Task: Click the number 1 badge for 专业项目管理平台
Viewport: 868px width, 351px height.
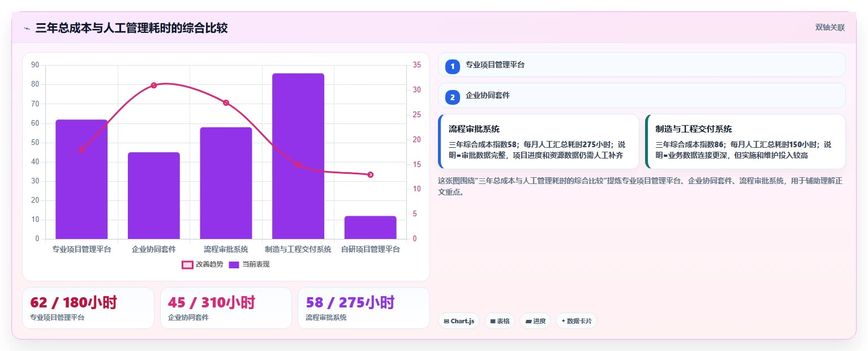Action: (452, 66)
